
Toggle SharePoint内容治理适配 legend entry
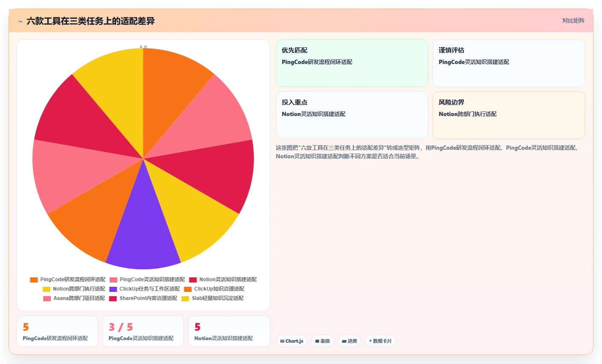[x=143, y=298]
